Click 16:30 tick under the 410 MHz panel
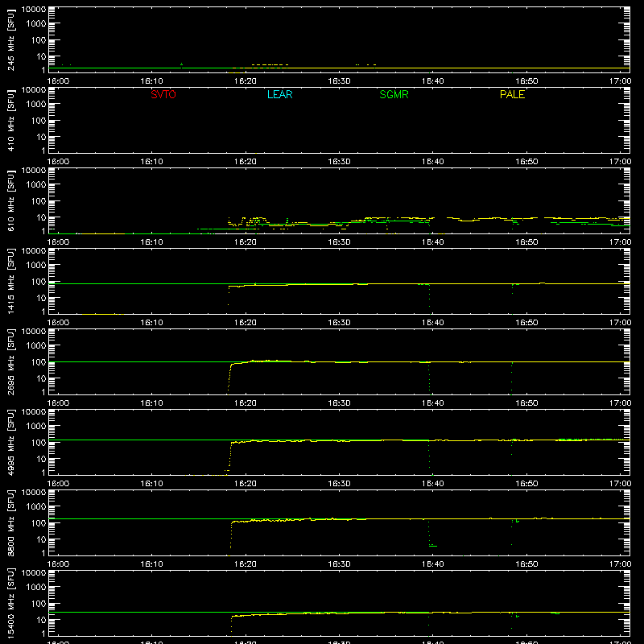644x644 pixels. coord(339,162)
